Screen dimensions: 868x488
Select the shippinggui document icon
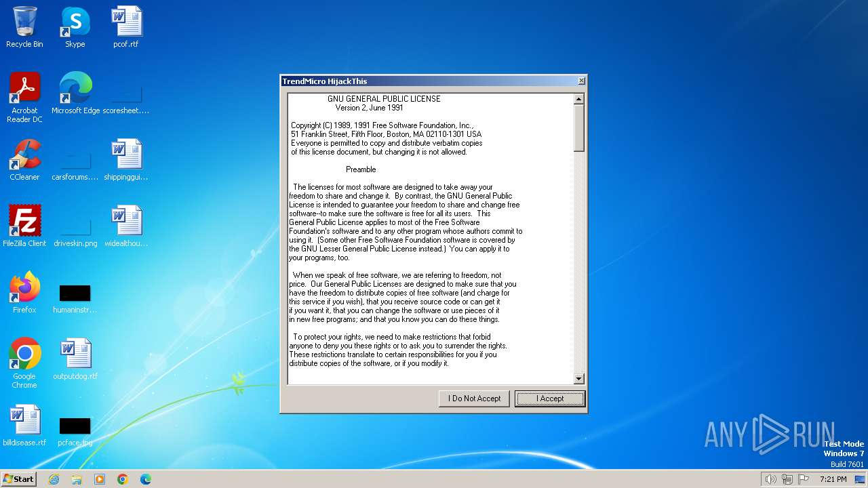(x=126, y=160)
